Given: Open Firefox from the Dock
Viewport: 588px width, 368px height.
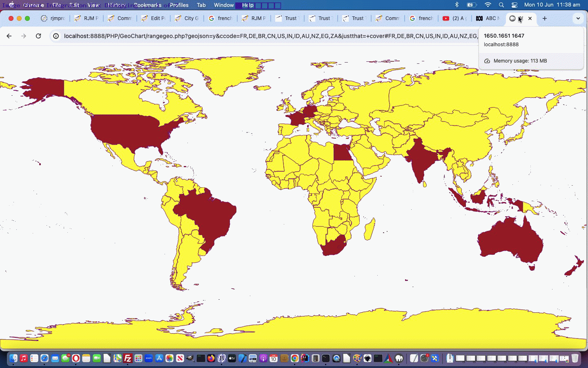Looking at the screenshot, I should 211,359.
